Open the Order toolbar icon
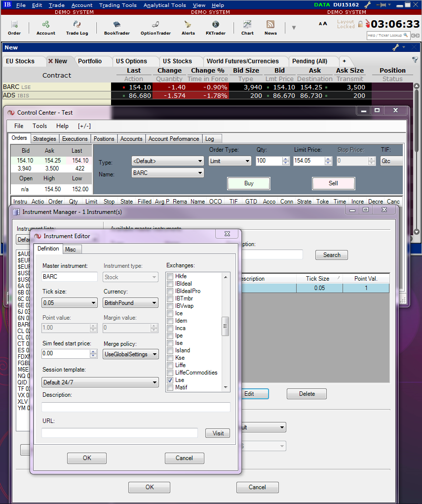422x504 pixels. point(14,28)
